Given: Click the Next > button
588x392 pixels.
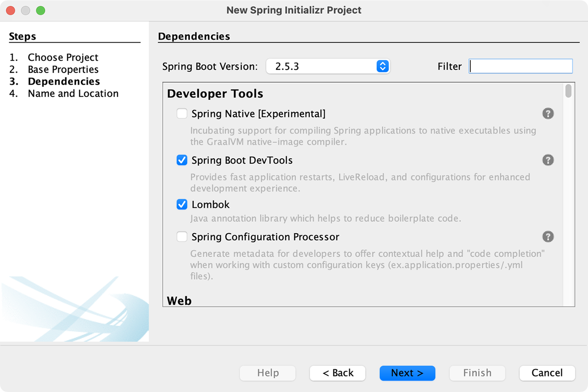Looking at the screenshot, I should click(x=407, y=373).
